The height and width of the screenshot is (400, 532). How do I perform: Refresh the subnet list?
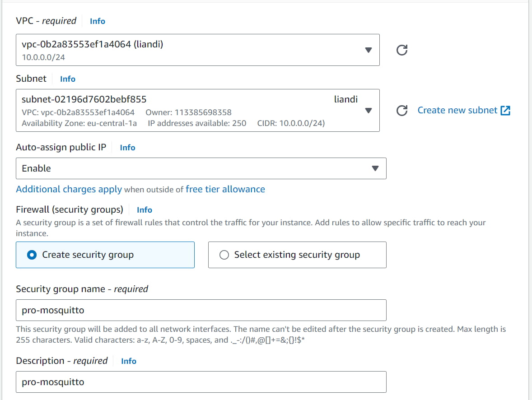pyautogui.click(x=401, y=110)
